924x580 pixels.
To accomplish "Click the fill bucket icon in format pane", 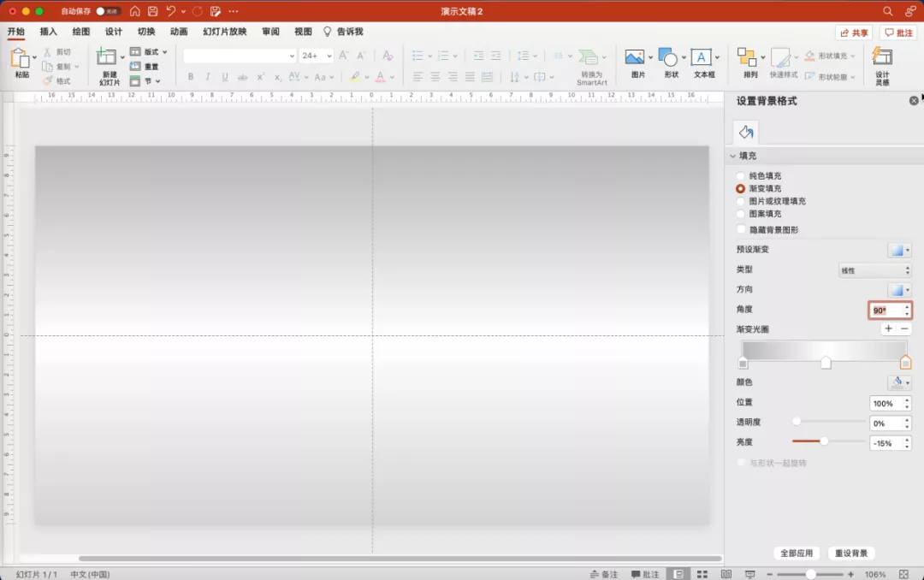I will pyautogui.click(x=746, y=132).
